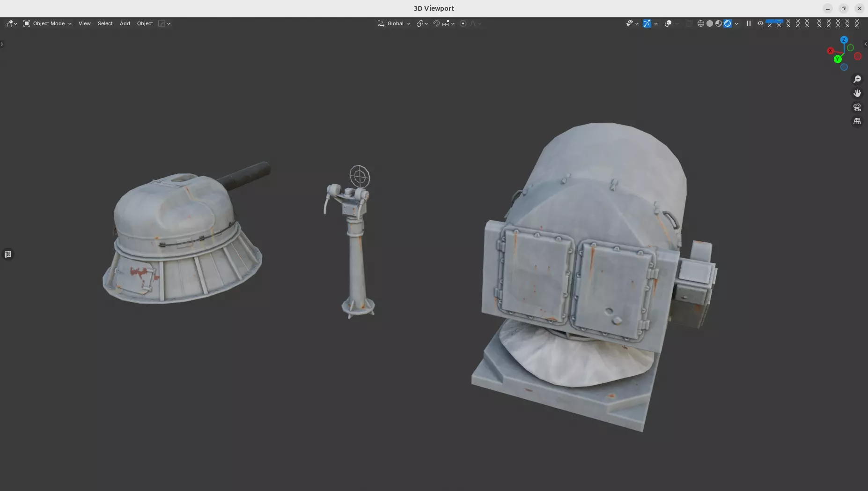Expand the gizmo options dropdown arrow

point(656,23)
